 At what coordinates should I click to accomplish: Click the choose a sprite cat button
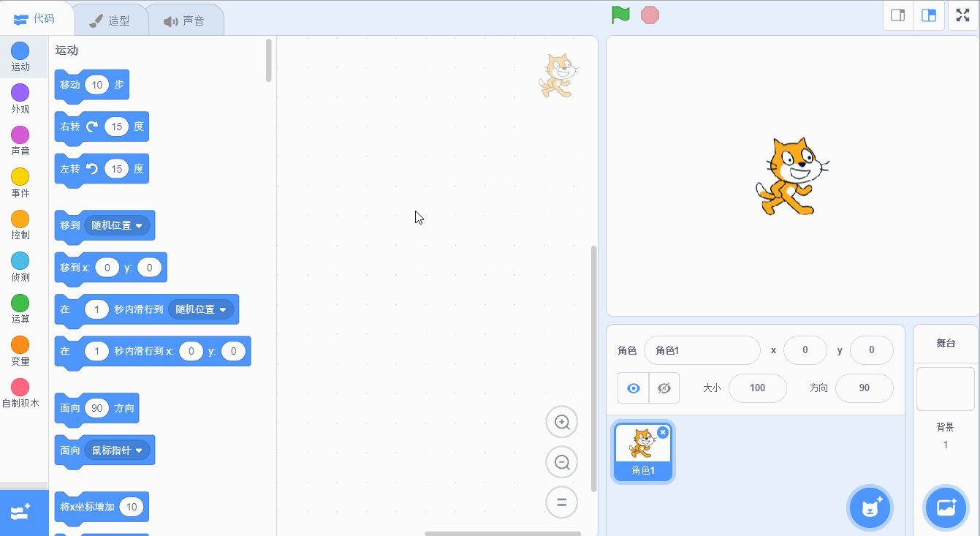[x=870, y=507]
